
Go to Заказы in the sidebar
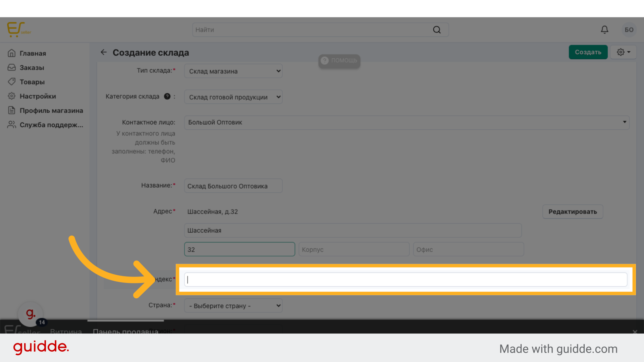coord(32,68)
